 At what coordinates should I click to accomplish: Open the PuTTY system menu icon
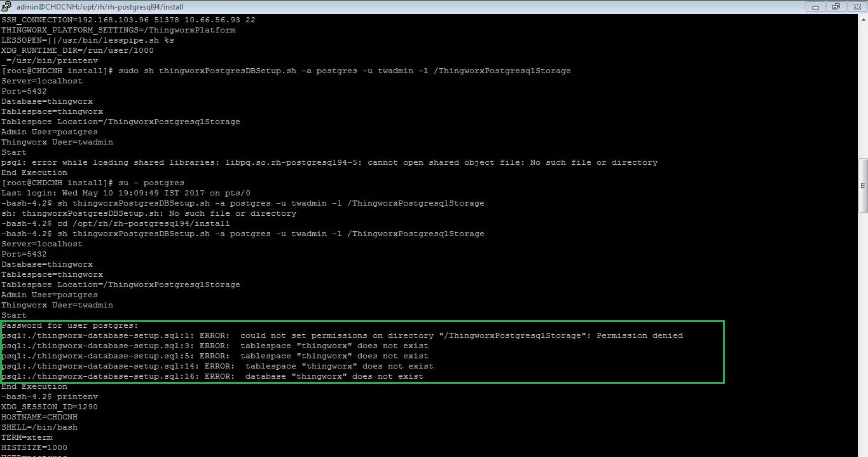pyautogui.click(x=6, y=7)
